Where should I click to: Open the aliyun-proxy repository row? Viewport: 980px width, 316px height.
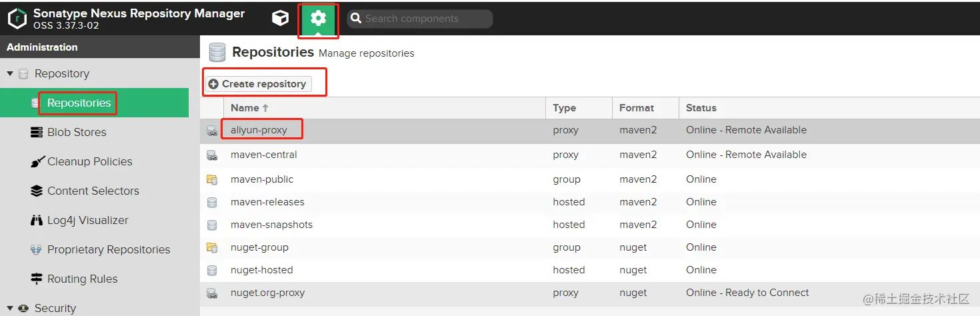click(x=259, y=130)
